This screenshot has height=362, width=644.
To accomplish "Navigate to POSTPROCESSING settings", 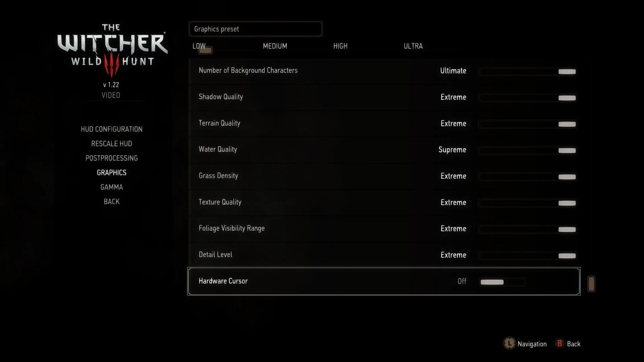I will [x=112, y=158].
